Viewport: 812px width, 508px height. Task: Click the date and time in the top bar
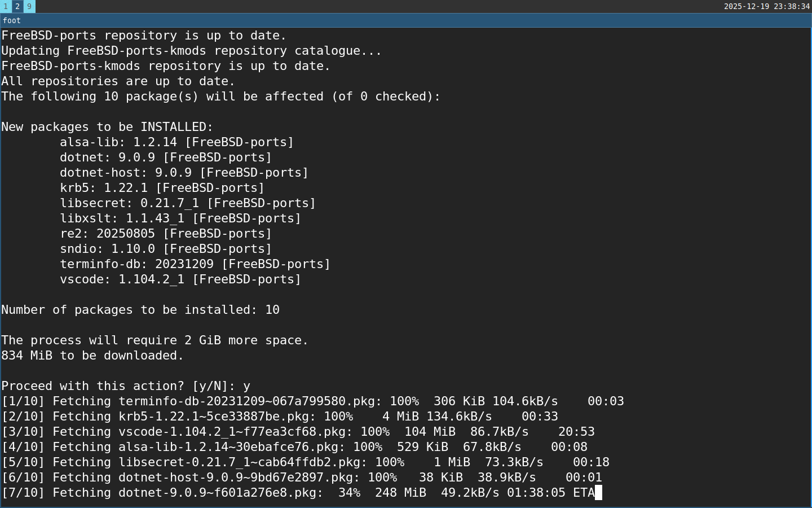click(766, 6)
